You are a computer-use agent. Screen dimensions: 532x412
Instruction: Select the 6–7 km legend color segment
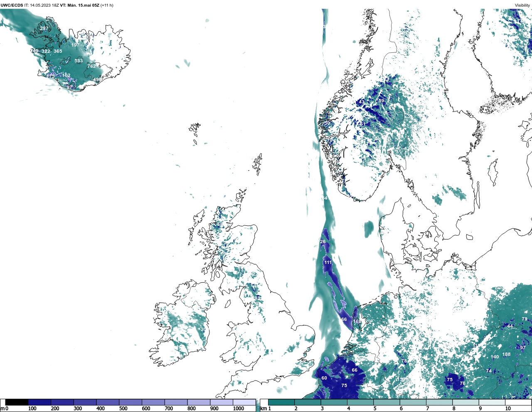pyautogui.click(x=413, y=402)
